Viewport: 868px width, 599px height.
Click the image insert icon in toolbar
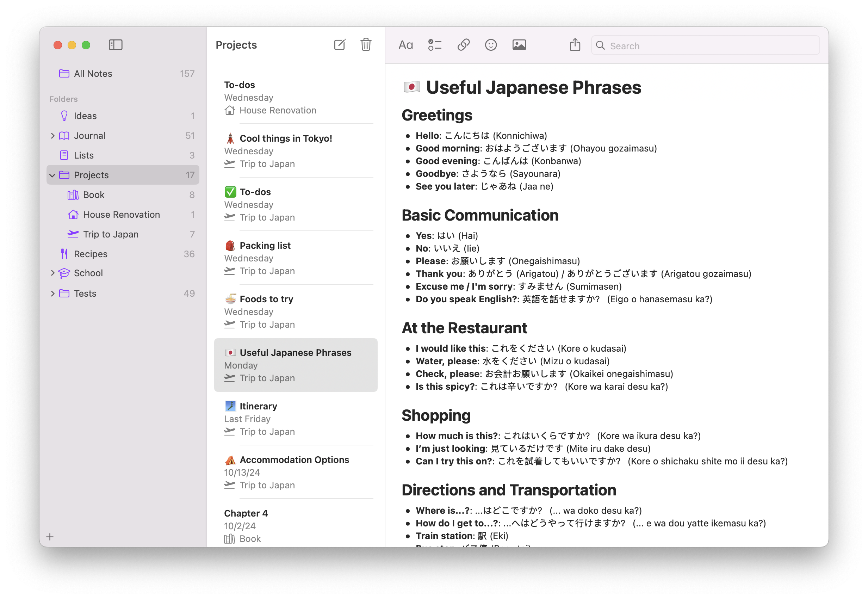(x=520, y=45)
